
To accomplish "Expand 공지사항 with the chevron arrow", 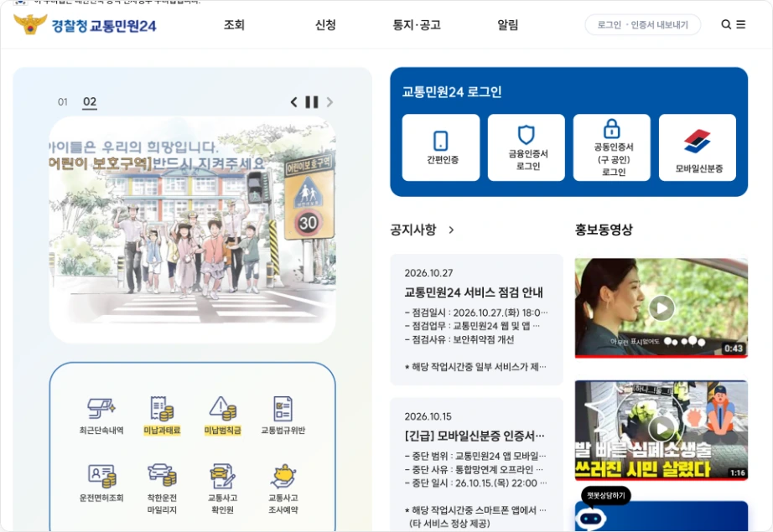I will (x=451, y=230).
